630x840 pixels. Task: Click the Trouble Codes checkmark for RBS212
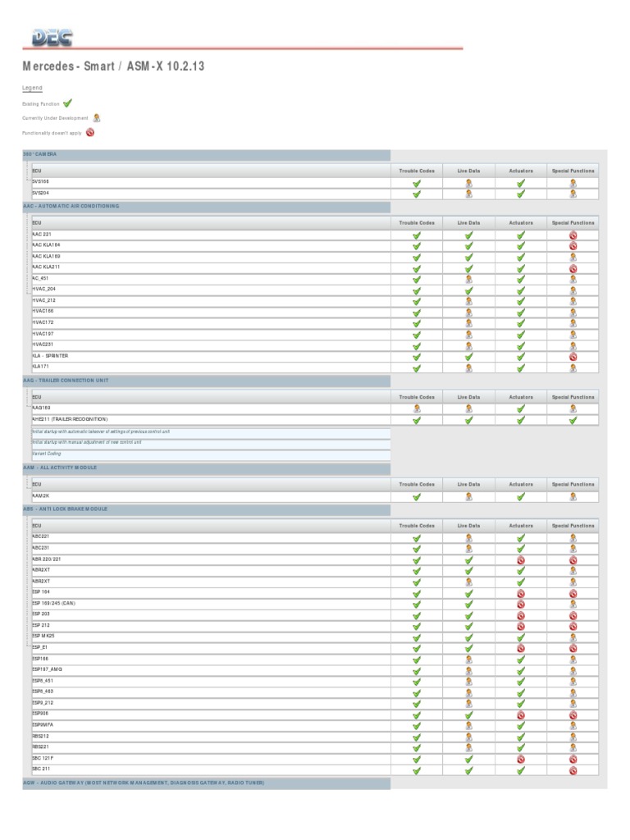click(x=417, y=737)
